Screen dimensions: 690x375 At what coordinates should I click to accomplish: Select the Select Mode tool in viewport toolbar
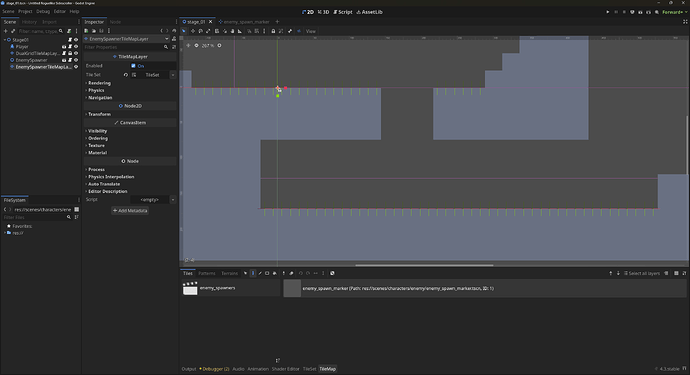184,31
